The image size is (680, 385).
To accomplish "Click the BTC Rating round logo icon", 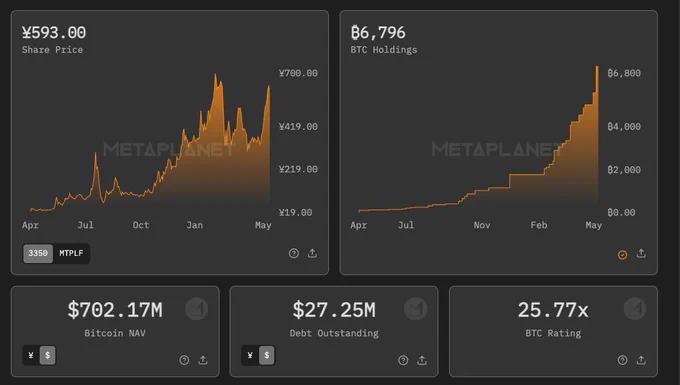I will (x=635, y=309).
